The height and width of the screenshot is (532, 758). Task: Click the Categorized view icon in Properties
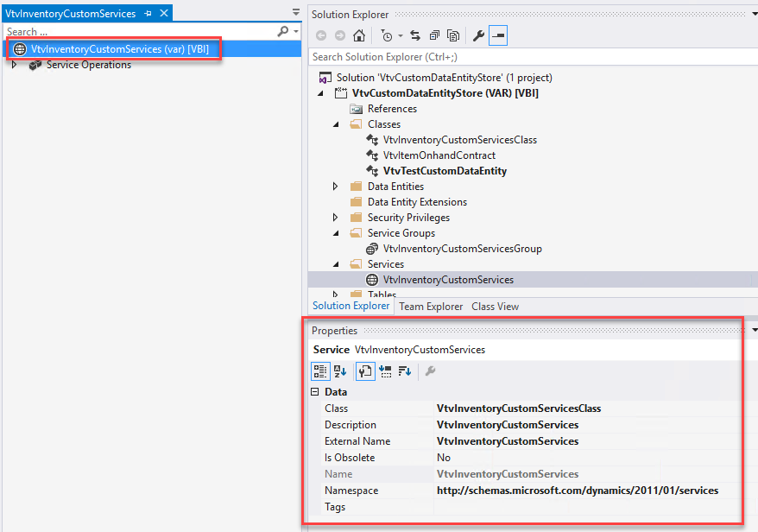pyautogui.click(x=320, y=371)
